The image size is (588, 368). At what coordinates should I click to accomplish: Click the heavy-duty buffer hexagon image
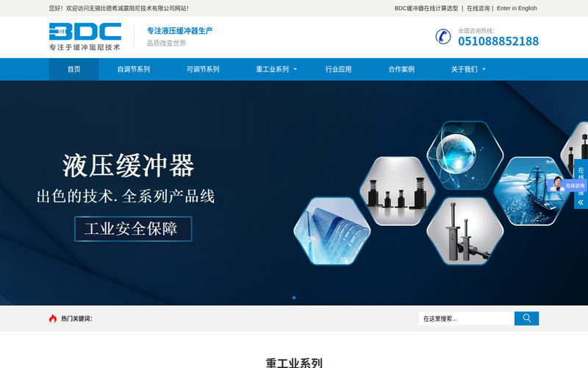[x=465, y=231]
